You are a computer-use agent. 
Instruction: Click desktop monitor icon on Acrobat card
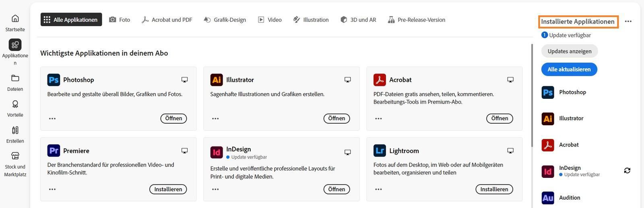click(x=510, y=80)
